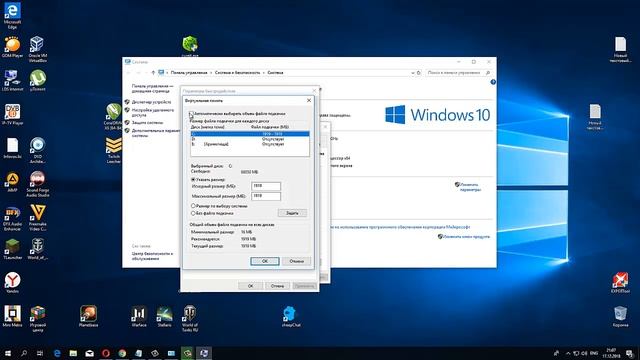Launch World of Warships shortcut
The image size is (640, 360).
tap(37, 249)
